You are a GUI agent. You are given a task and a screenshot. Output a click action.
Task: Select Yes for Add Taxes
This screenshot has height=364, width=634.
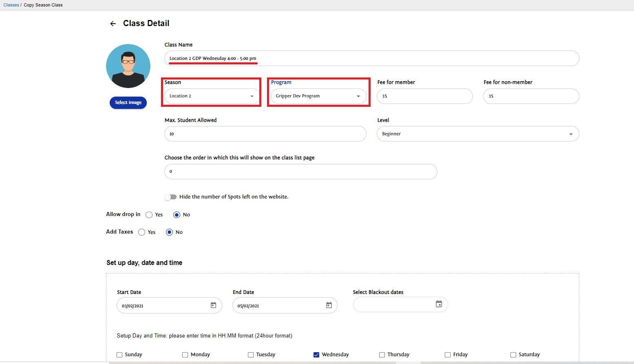click(142, 232)
